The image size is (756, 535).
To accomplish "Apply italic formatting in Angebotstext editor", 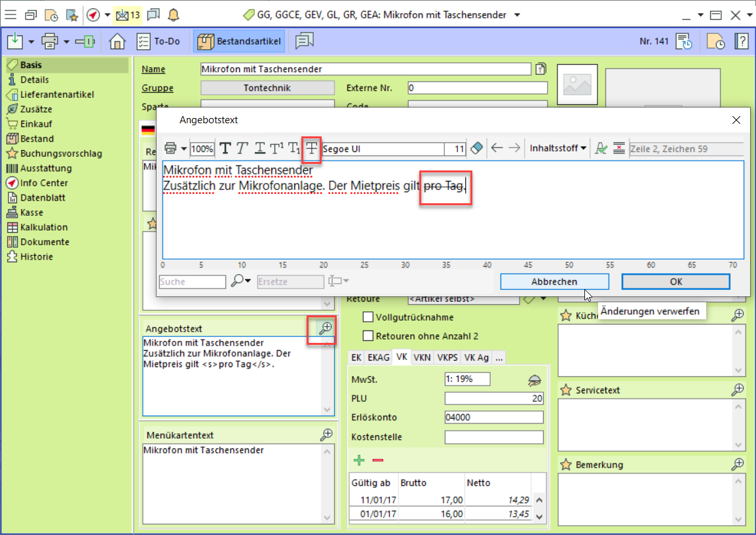I will pos(242,149).
